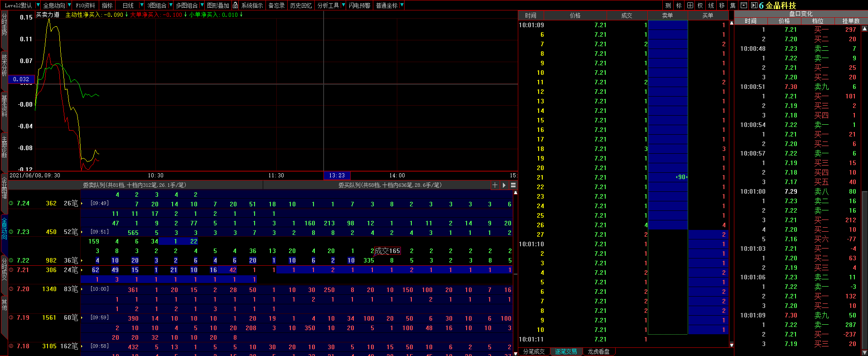Click circled level marker beside buy price 7.20
The image size is (868, 356).
point(11,289)
